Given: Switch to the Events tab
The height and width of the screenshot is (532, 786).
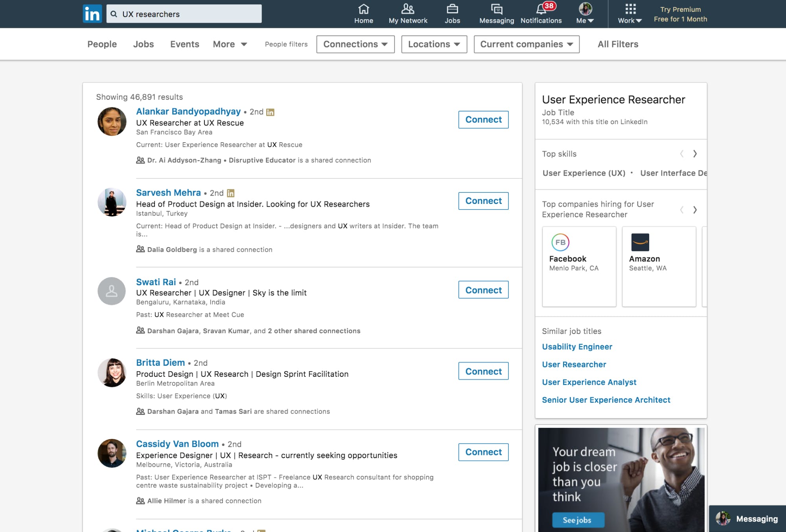Looking at the screenshot, I should (184, 44).
